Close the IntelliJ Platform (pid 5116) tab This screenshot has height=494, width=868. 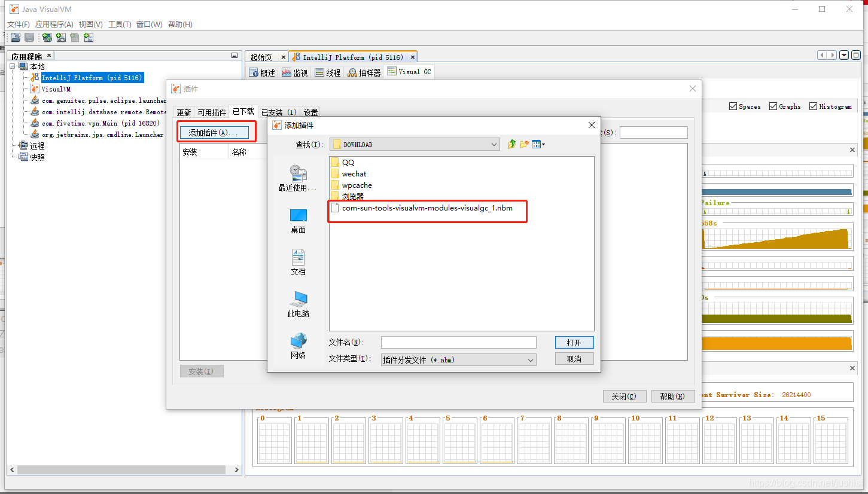pyautogui.click(x=413, y=57)
